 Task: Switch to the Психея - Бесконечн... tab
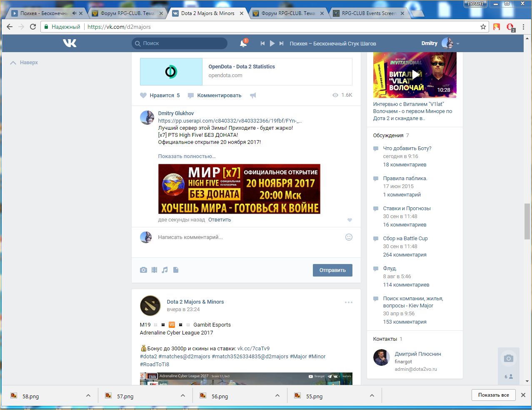44,13
